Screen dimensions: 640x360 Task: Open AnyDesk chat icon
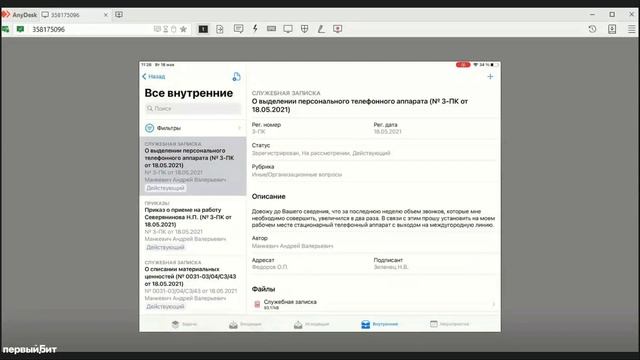[238, 29]
